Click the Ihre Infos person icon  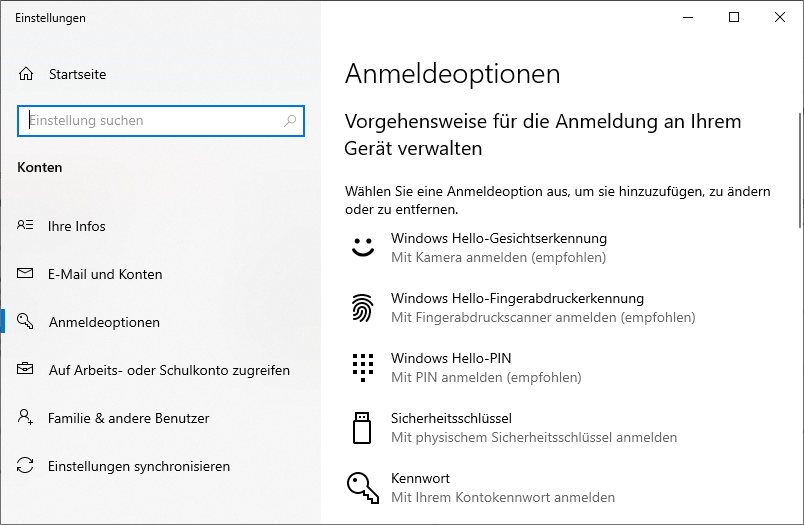pyautogui.click(x=26, y=226)
